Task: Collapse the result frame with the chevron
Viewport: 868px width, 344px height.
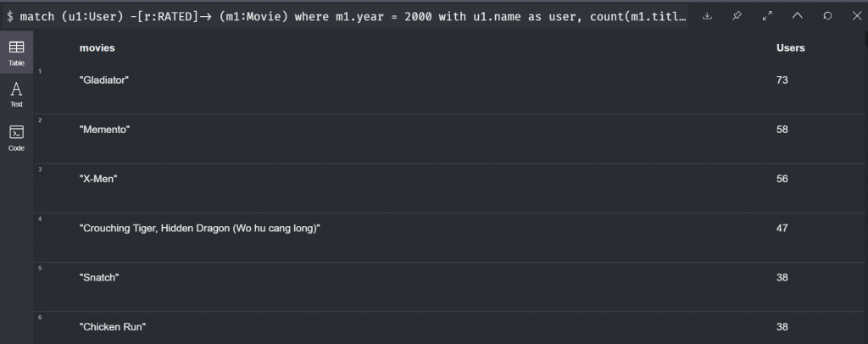Action: pyautogui.click(x=797, y=15)
